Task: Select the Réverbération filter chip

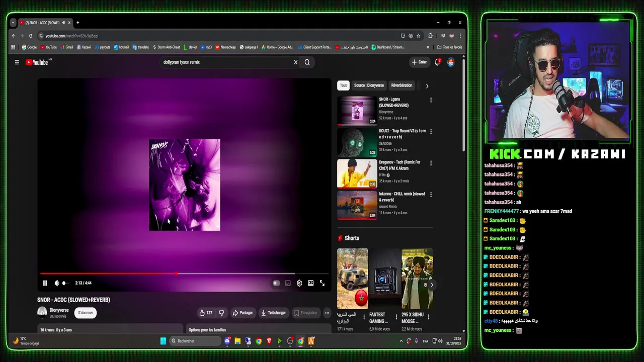Action: pos(401,85)
